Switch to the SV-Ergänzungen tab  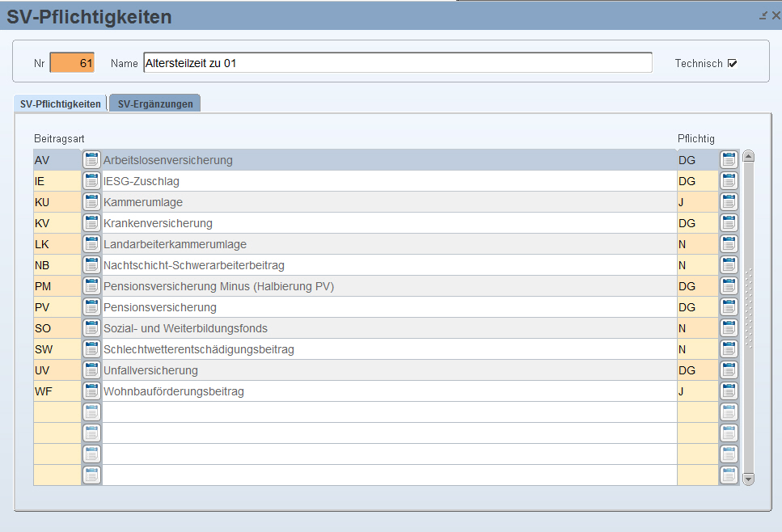click(x=155, y=103)
